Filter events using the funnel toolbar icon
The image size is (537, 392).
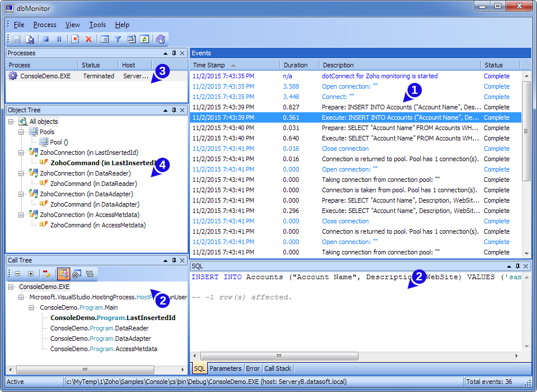119,39
